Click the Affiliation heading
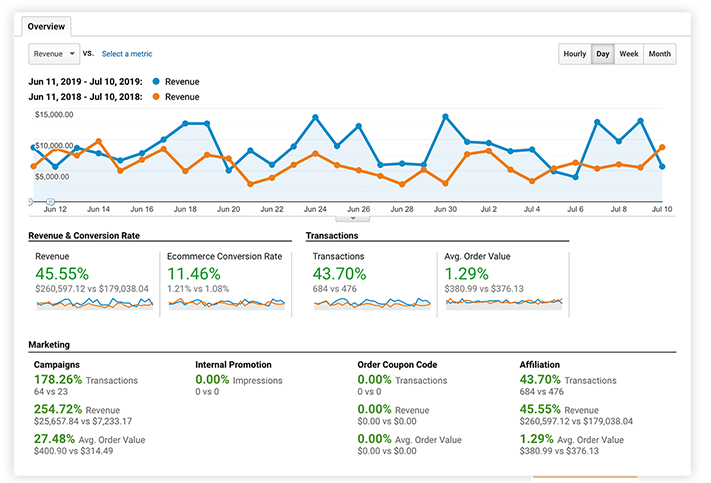This screenshot has height=483, width=711. pos(540,365)
